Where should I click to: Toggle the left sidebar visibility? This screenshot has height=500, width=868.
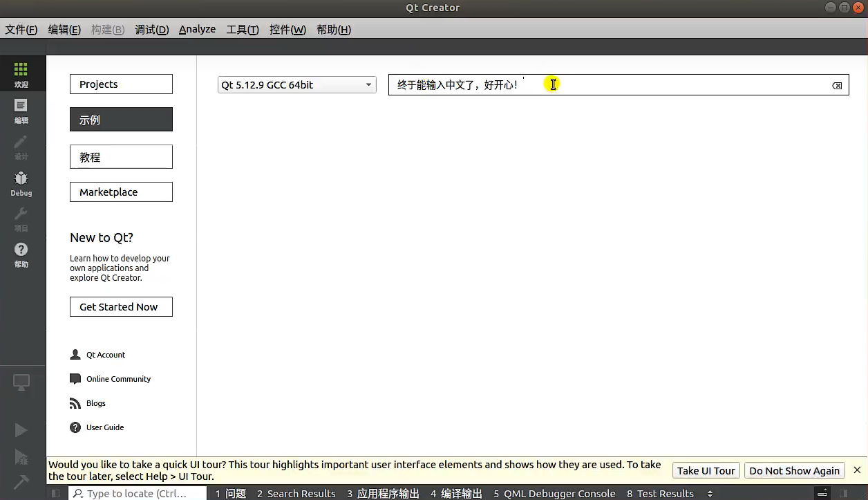click(56, 493)
